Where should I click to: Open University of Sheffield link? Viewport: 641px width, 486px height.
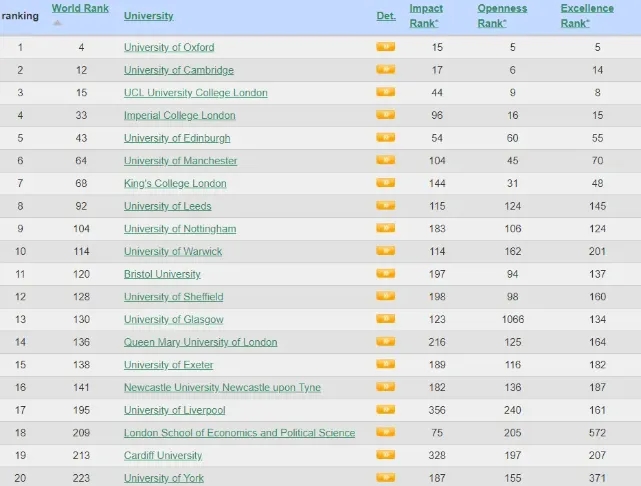point(173,297)
